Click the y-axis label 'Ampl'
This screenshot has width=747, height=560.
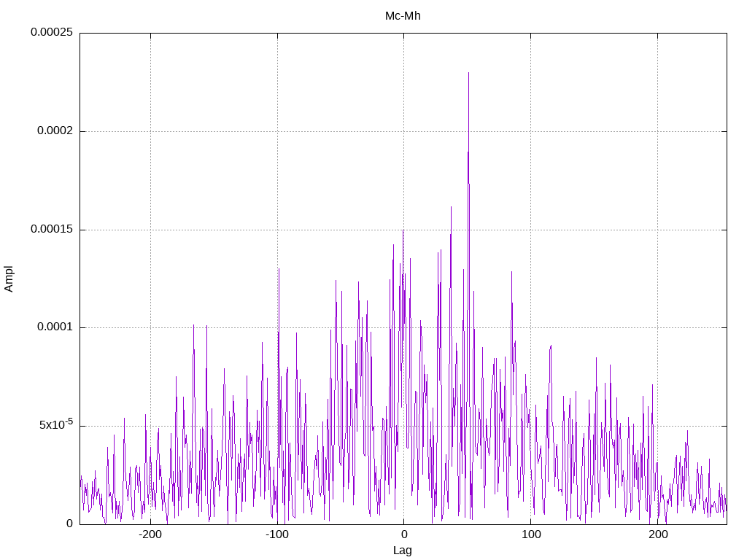coord(9,279)
